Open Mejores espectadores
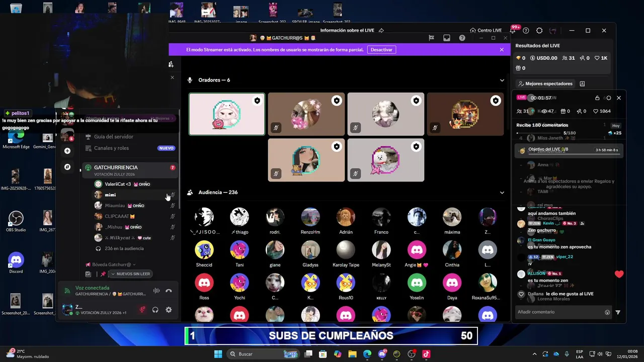 tap(545, 84)
